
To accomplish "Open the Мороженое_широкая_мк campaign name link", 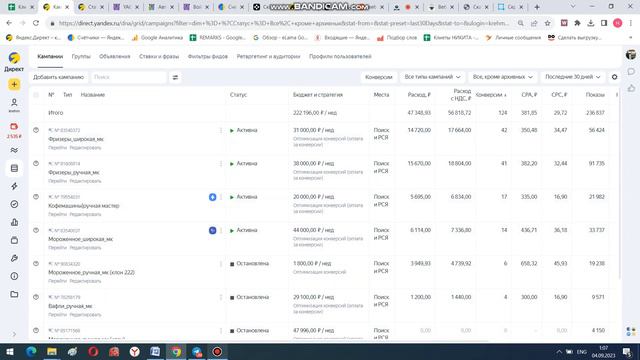I will click(80, 239).
